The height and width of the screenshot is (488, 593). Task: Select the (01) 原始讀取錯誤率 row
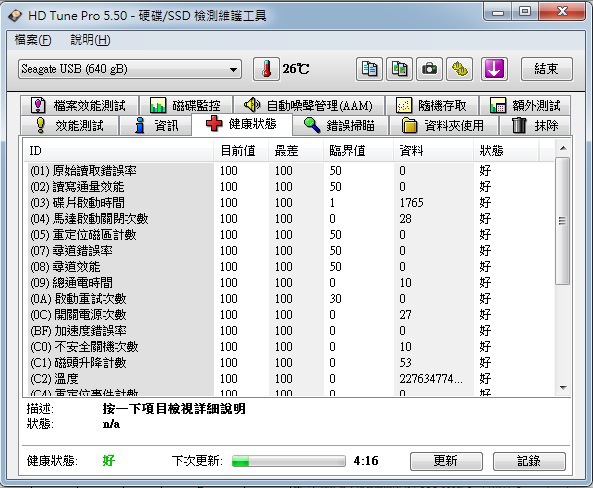click(x=289, y=171)
